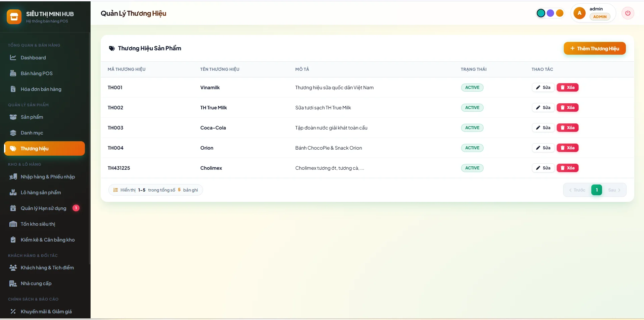The width and height of the screenshot is (644, 320).
Task: Select page 1 in pagination
Action: coord(597,190)
